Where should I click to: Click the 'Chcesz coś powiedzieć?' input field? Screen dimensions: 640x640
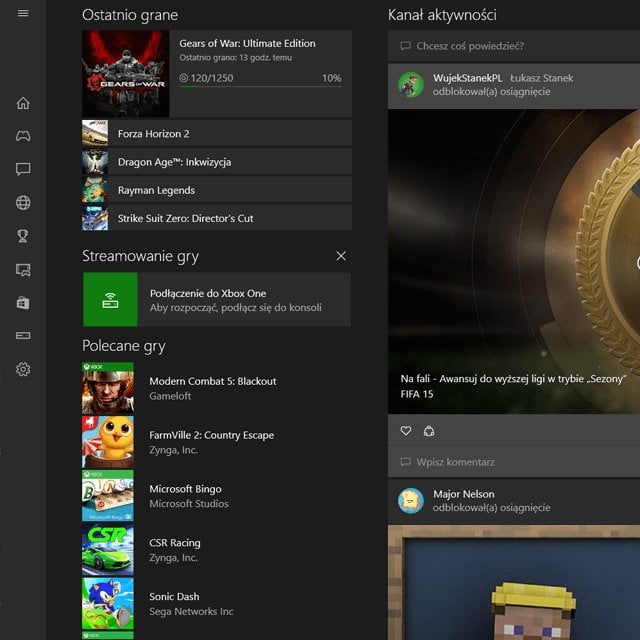[513, 46]
